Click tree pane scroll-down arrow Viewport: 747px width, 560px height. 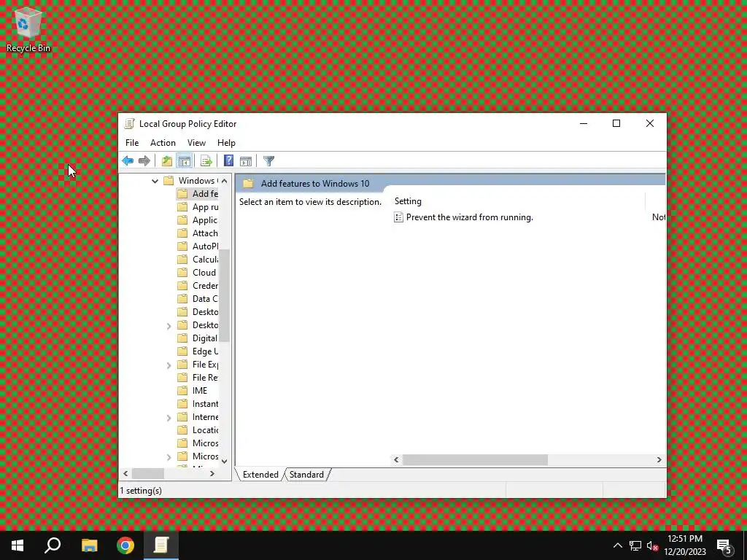225,461
